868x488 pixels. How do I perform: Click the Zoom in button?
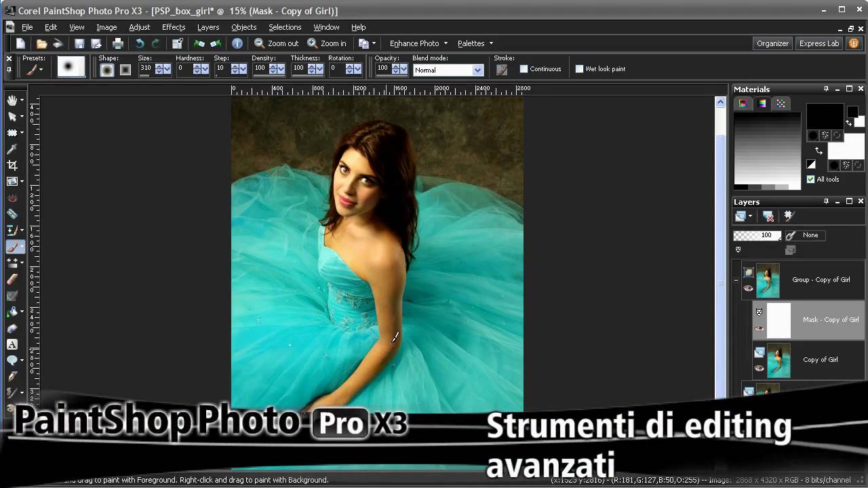(x=327, y=43)
